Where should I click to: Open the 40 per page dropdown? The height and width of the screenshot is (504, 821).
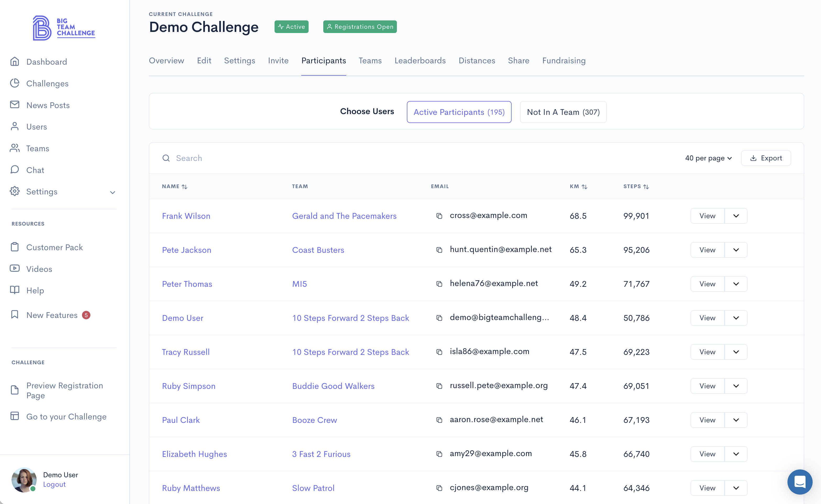coord(708,158)
